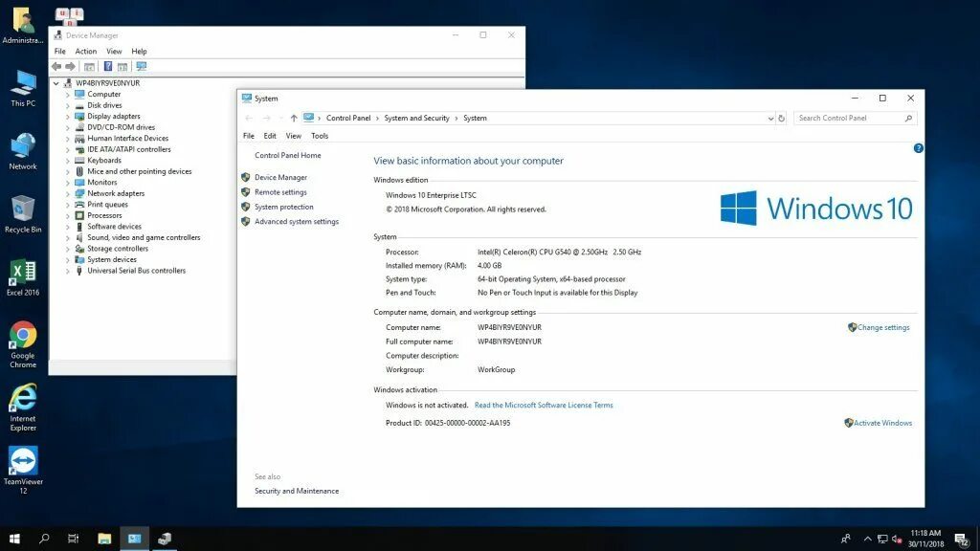Click up arrow in System window navigation
This screenshot has width=980, height=551.
coord(294,118)
